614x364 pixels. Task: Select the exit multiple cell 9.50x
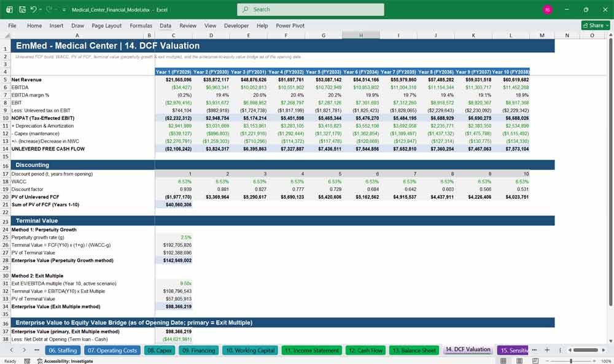174,284
